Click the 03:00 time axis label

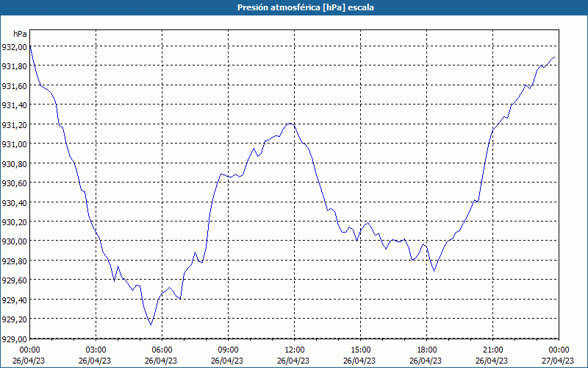(x=96, y=350)
